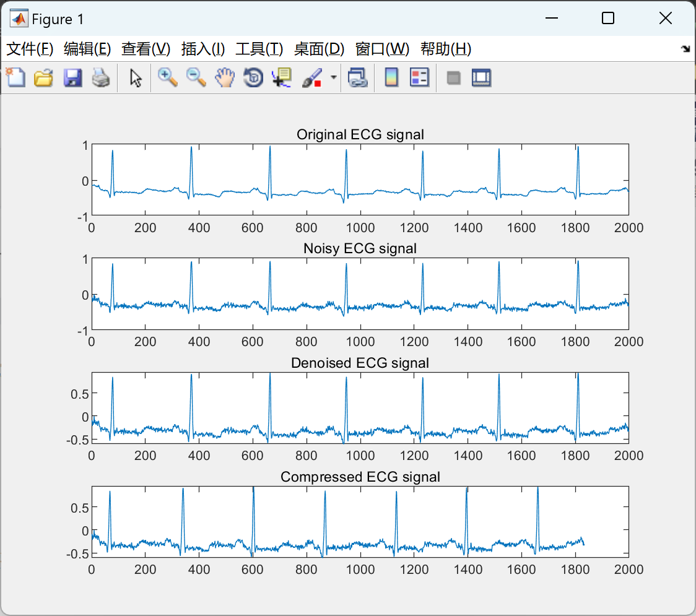Insert a colorbar using the toolbar icon
The height and width of the screenshot is (616, 696).
click(391, 77)
